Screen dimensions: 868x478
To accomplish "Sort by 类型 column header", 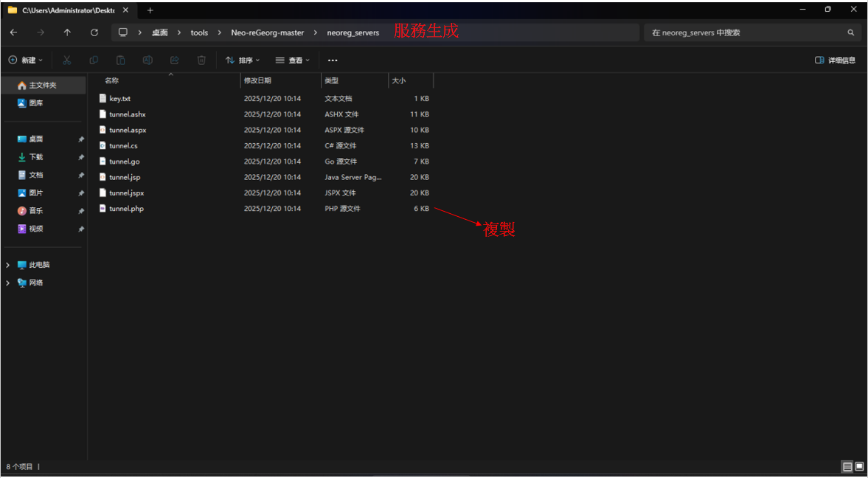I will pos(332,80).
